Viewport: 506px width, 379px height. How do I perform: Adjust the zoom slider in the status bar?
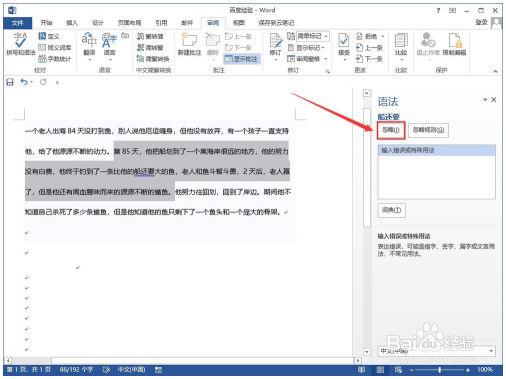(x=440, y=370)
